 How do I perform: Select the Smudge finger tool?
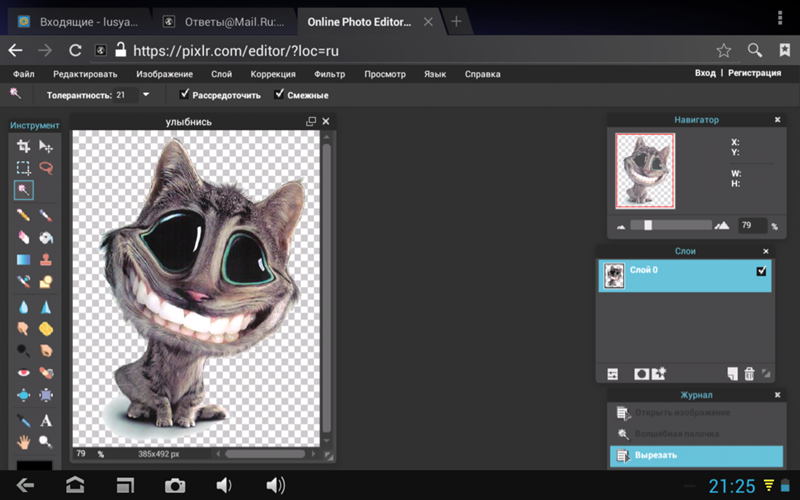[x=23, y=329]
